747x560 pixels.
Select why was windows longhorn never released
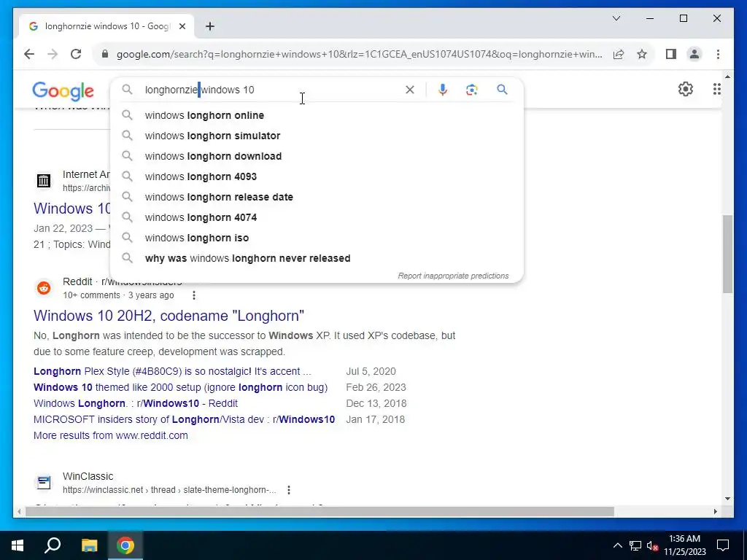(x=317, y=259)
